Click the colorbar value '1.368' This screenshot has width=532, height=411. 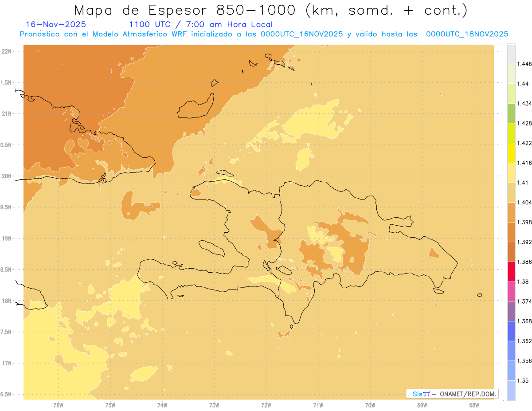coord(524,321)
